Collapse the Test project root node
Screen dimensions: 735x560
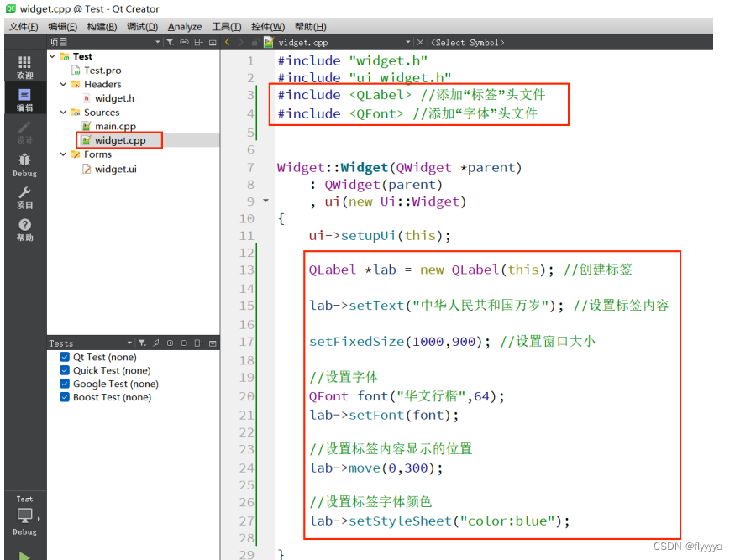pos(52,56)
